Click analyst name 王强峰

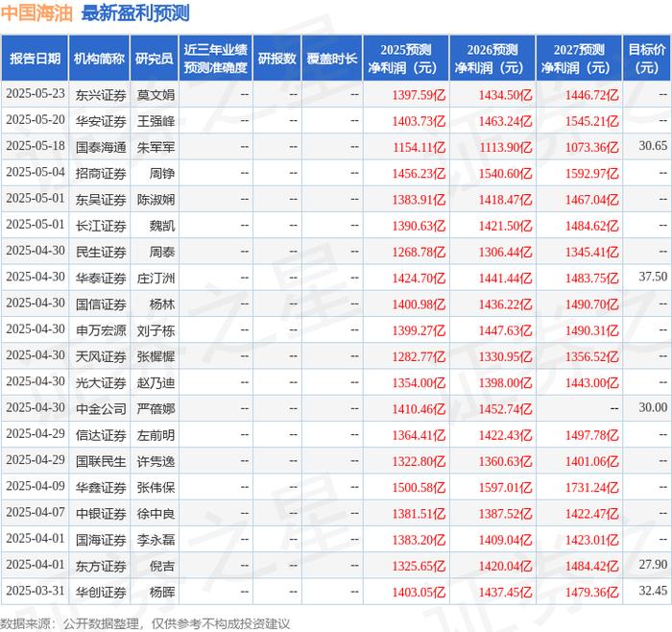[x=156, y=121]
